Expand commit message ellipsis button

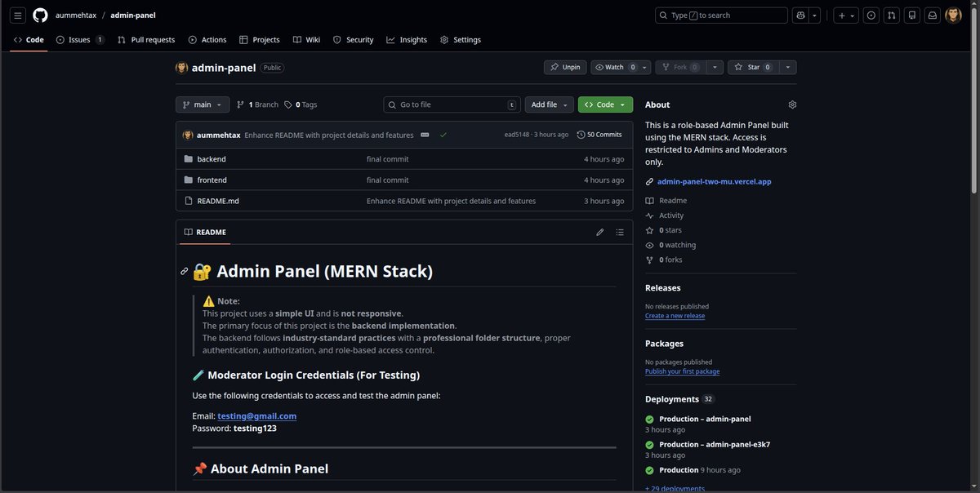coord(425,135)
